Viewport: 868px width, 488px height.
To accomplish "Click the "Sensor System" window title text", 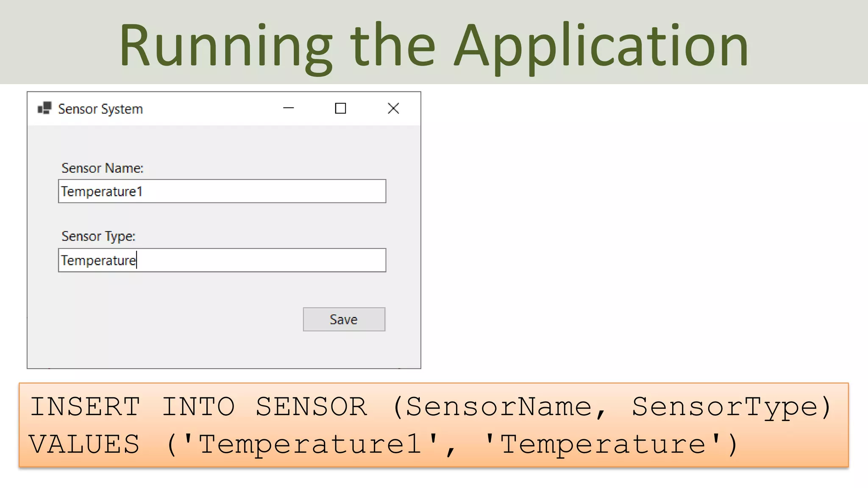I will 100,109.
